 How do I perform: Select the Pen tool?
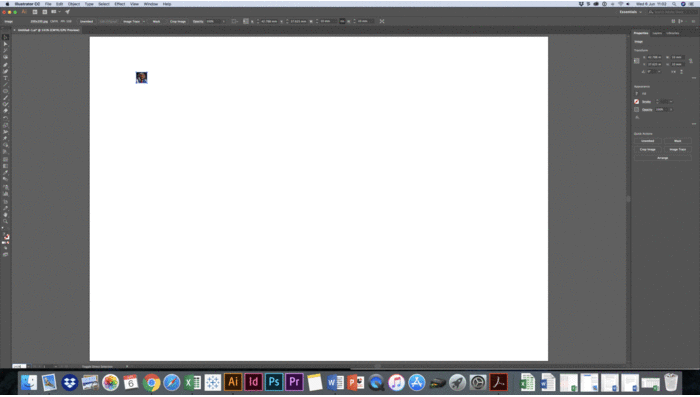pyautogui.click(x=5, y=65)
